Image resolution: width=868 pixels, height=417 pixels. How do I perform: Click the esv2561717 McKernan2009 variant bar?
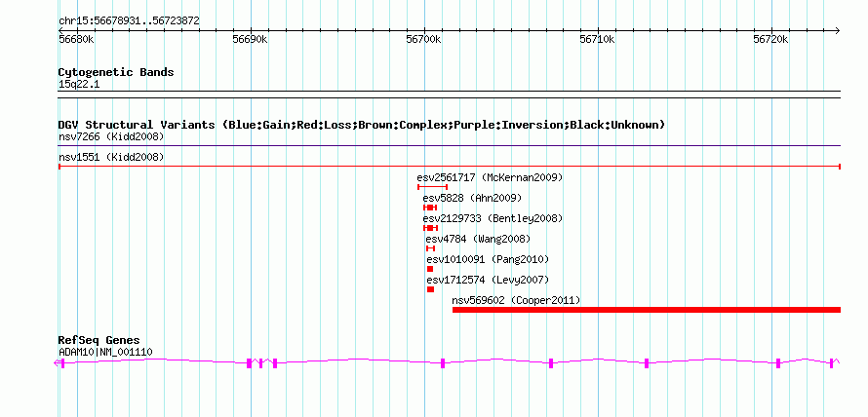click(x=432, y=187)
